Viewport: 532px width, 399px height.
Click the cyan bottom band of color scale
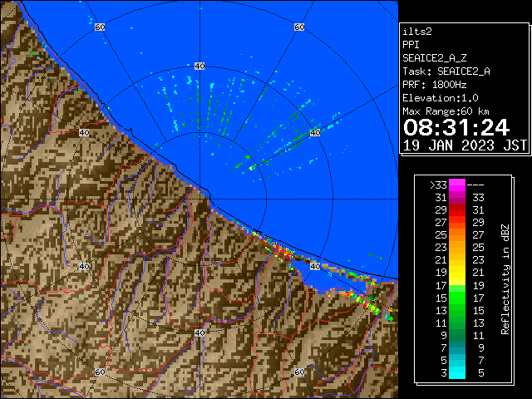pyautogui.click(x=457, y=372)
